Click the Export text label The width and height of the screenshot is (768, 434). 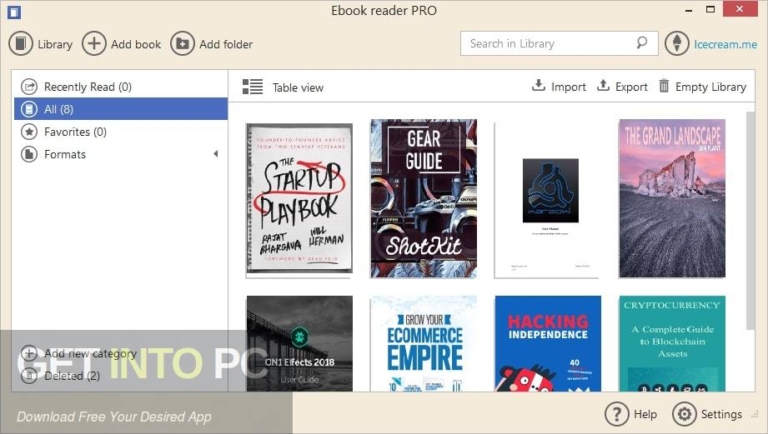pyautogui.click(x=631, y=87)
